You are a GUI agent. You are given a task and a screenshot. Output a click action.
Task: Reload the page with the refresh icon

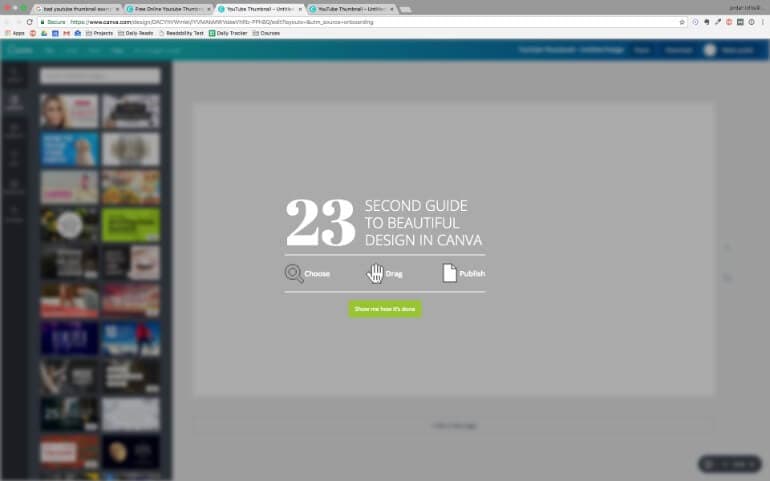click(30, 21)
